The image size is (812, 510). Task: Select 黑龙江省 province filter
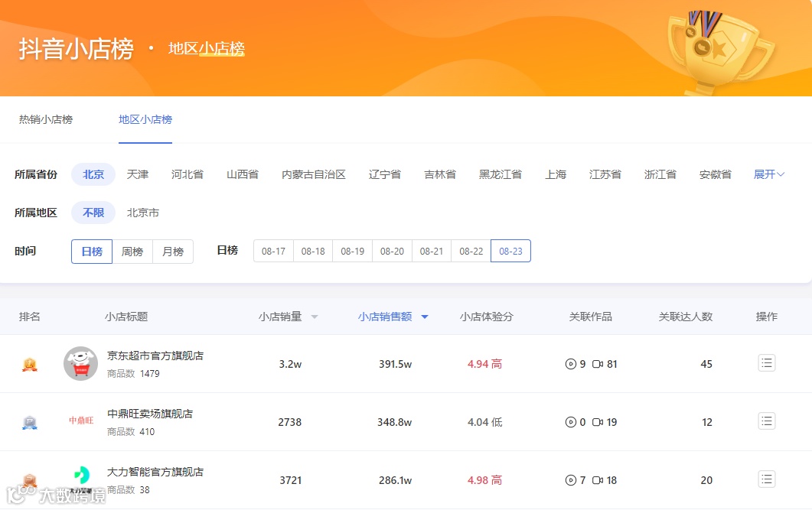tap(501, 174)
